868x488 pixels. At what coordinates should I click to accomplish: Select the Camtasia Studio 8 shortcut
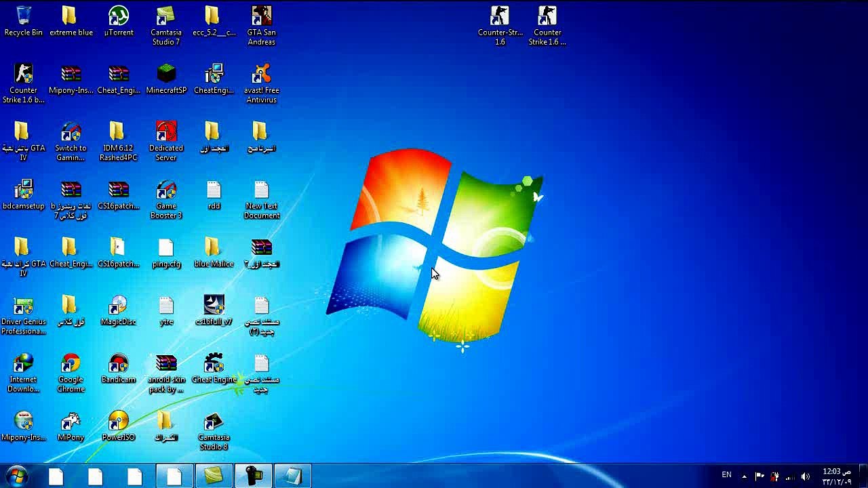[x=214, y=430]
